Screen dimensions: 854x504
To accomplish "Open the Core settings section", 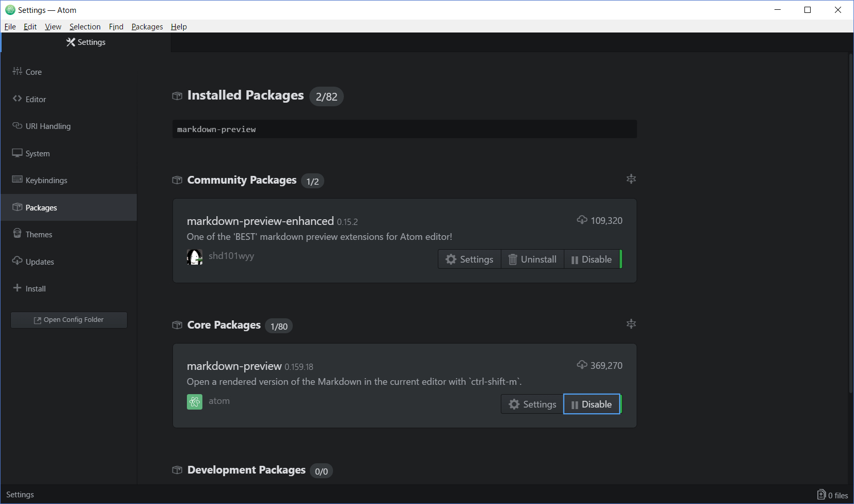I will pyautogui.click(x=33, y=72).
